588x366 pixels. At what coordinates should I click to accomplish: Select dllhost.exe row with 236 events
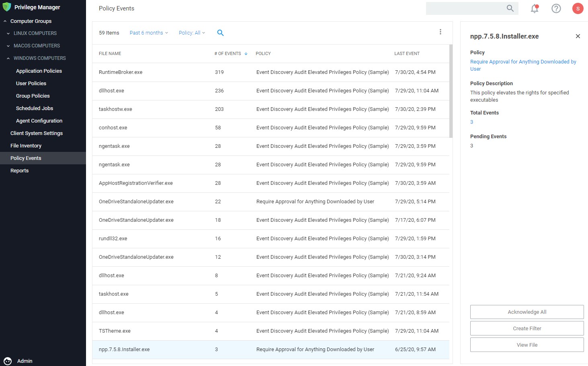coord(271,91)
